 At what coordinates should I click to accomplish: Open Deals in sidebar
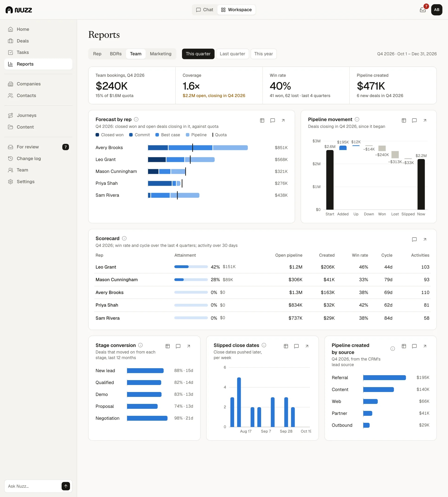pos(38,41)
